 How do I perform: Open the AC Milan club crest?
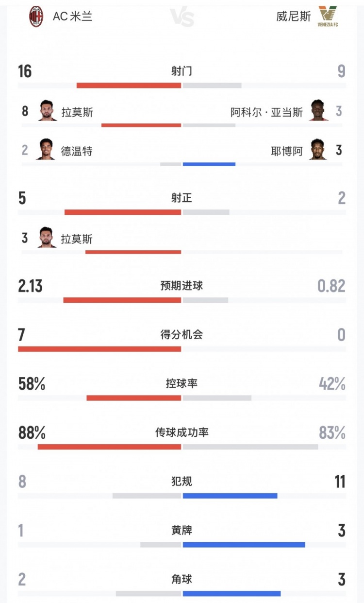click(x=36, y=17)
